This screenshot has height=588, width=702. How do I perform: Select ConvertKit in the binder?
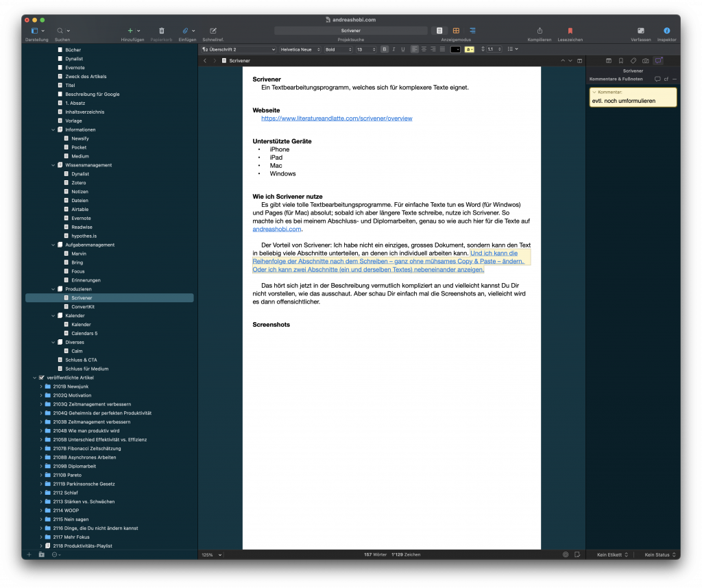click(x=83, y=307)
